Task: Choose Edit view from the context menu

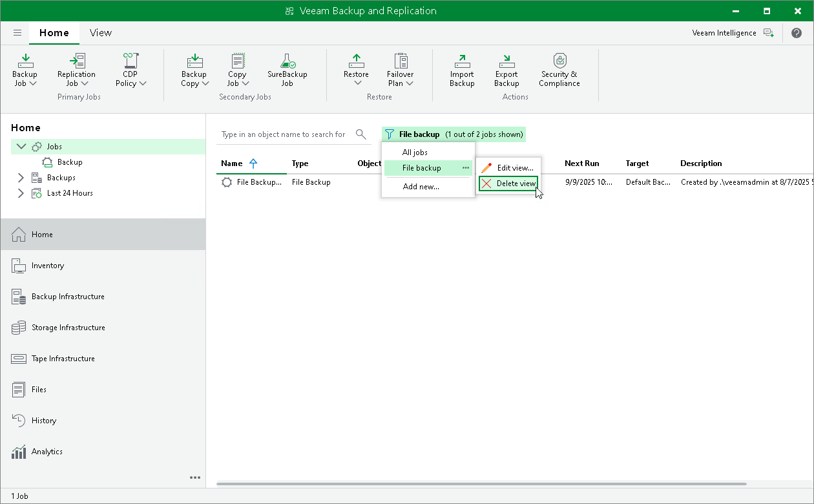Action: click(508, 168)
